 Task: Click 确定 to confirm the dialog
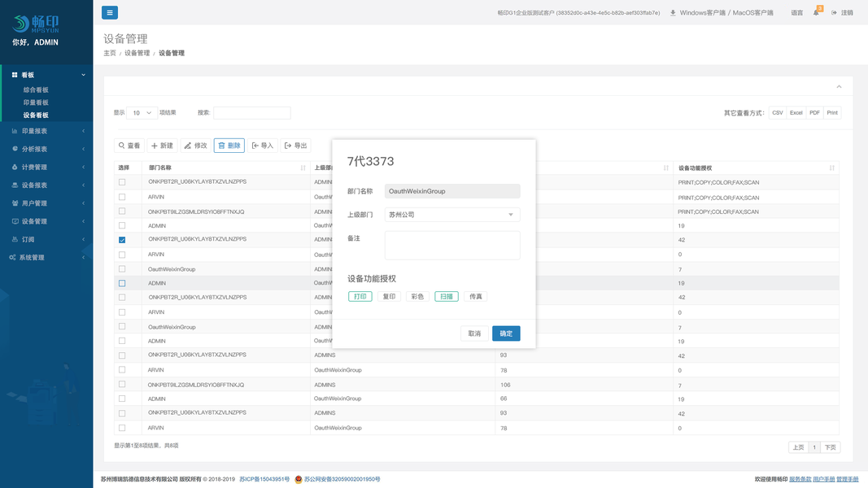pos(506,333)
